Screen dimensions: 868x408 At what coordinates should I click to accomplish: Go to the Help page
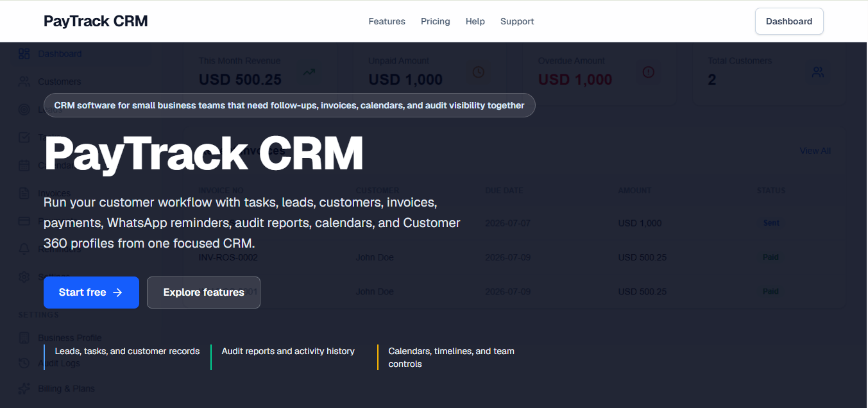point(475,21)
